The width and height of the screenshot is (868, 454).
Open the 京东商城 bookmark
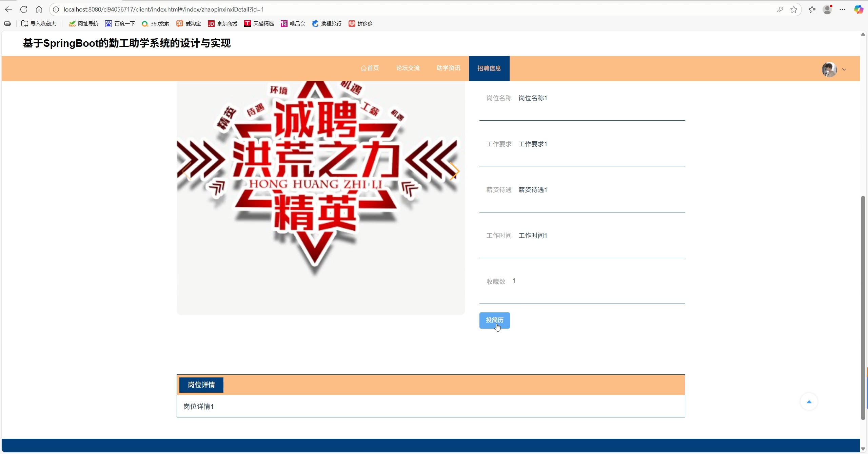pyautogui.click(x=223, y=24)
